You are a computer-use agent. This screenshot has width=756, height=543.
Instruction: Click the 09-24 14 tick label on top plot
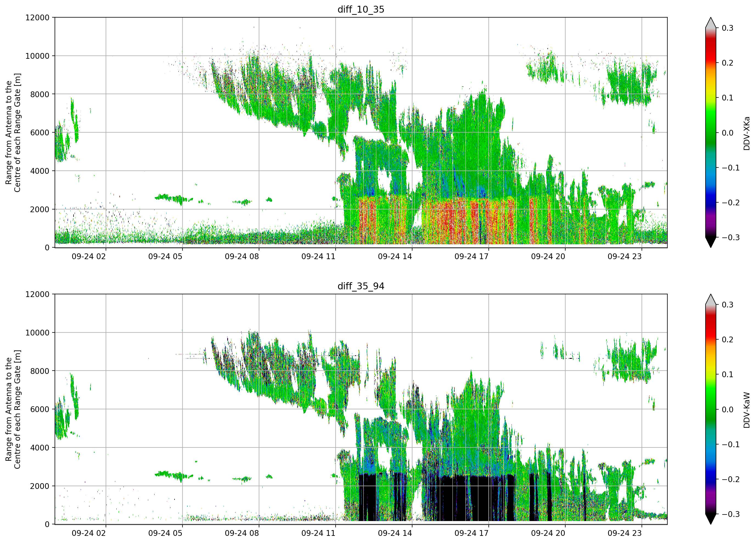[395, 256]
